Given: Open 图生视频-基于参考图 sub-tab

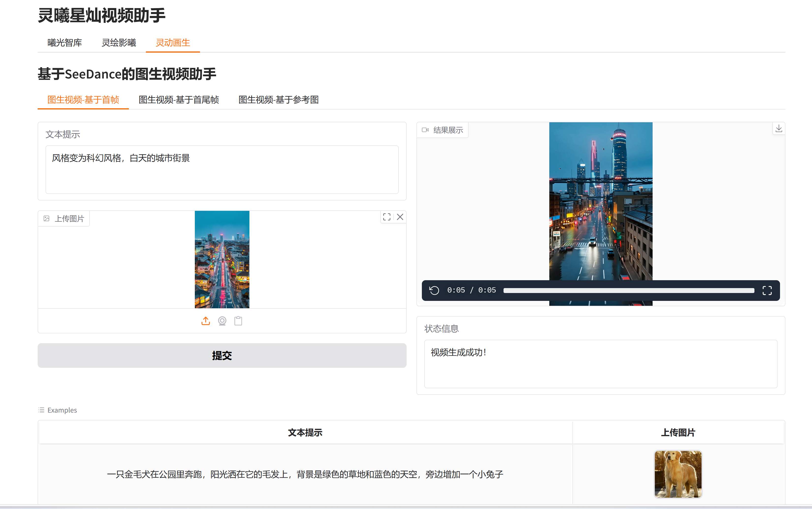Looking at the screenshot, I should click(278, 100).
